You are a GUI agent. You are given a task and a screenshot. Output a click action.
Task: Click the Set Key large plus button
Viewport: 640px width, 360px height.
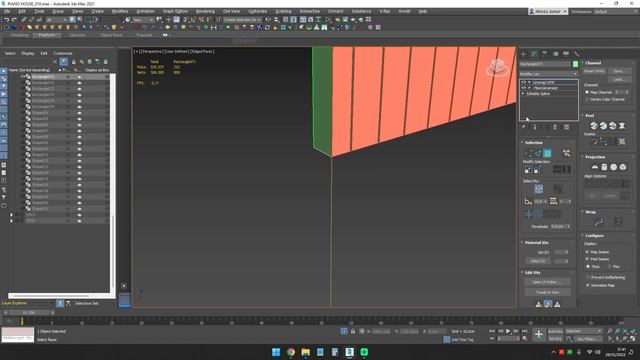(x=539, y=335)
